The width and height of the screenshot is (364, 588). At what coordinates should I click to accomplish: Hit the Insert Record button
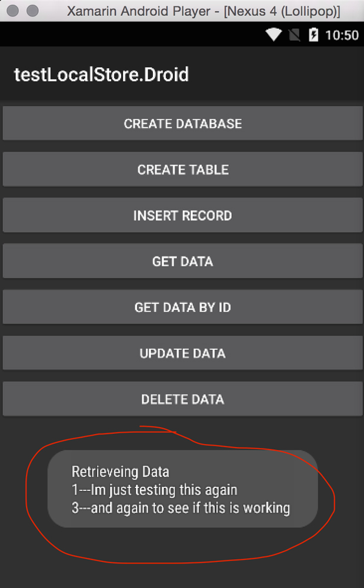[x=182, y=215]
